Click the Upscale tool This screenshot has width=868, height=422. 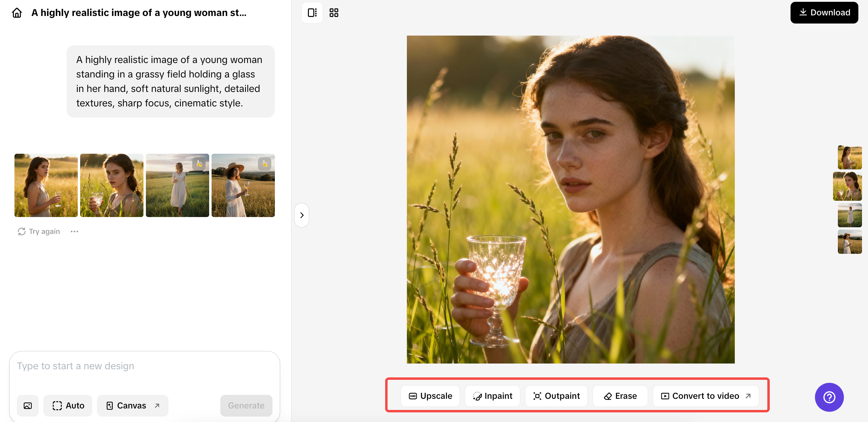(430, 396)
